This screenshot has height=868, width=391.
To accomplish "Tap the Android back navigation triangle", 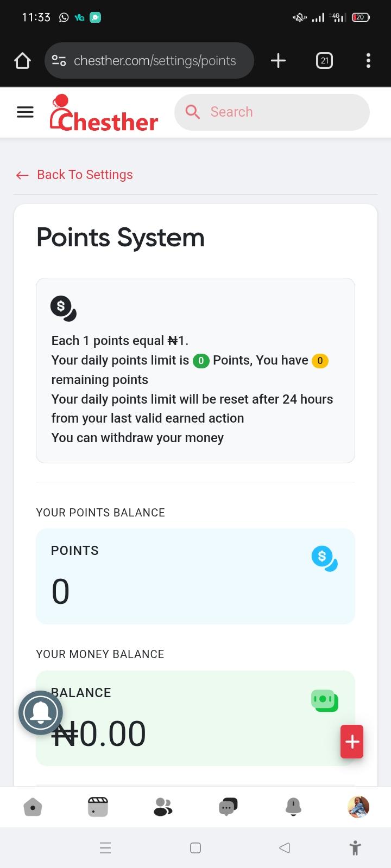I will [284, 848].
